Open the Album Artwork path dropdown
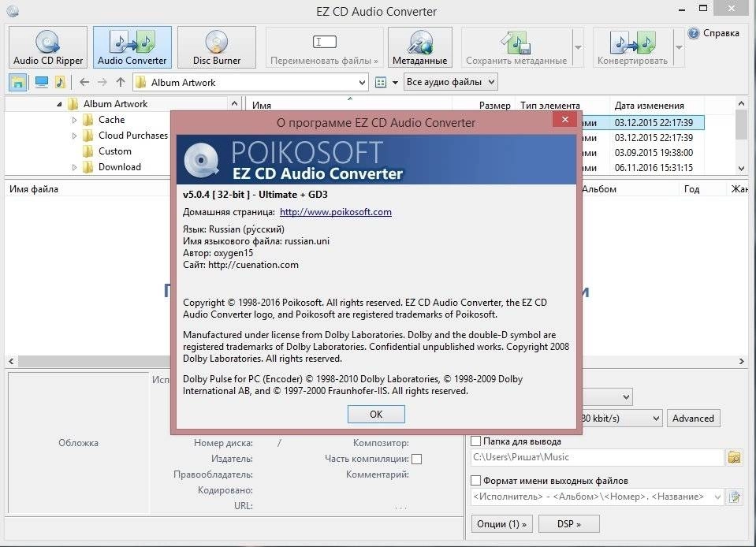Screen dimensions: 756x547 pos(362,83)
